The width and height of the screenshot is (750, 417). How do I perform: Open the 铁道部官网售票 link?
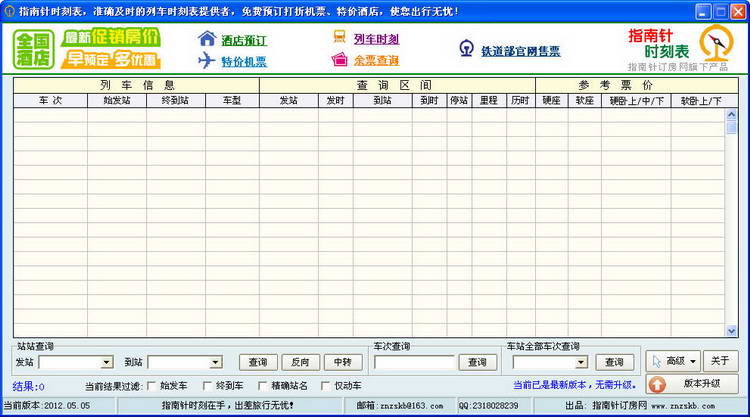[x=520, y=51]
